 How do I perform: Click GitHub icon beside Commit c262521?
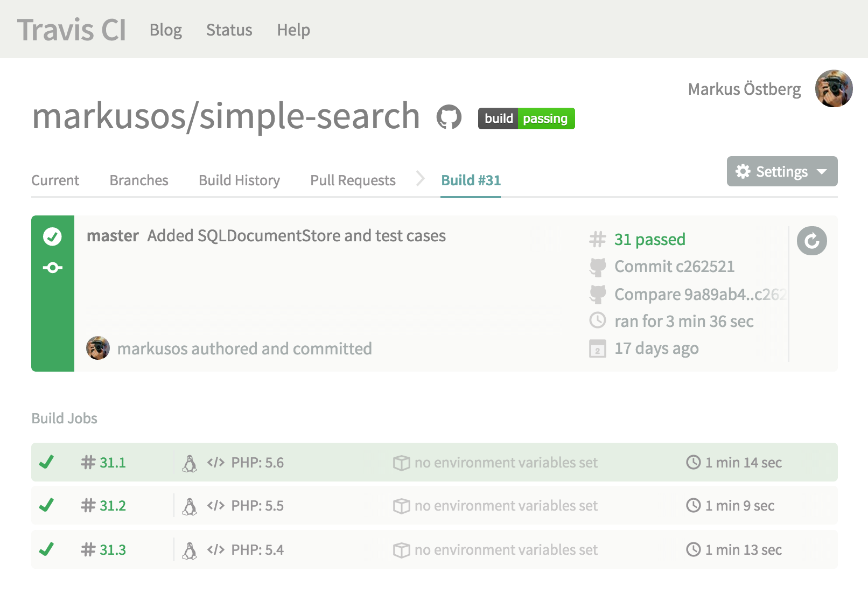(x=598, y=267)
